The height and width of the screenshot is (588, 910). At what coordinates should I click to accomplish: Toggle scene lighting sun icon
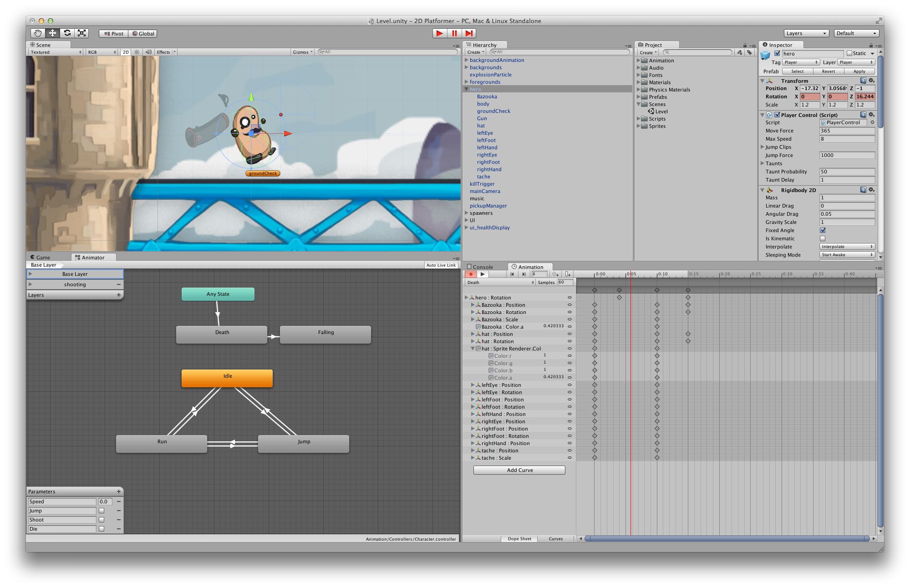tap(137, 52)
